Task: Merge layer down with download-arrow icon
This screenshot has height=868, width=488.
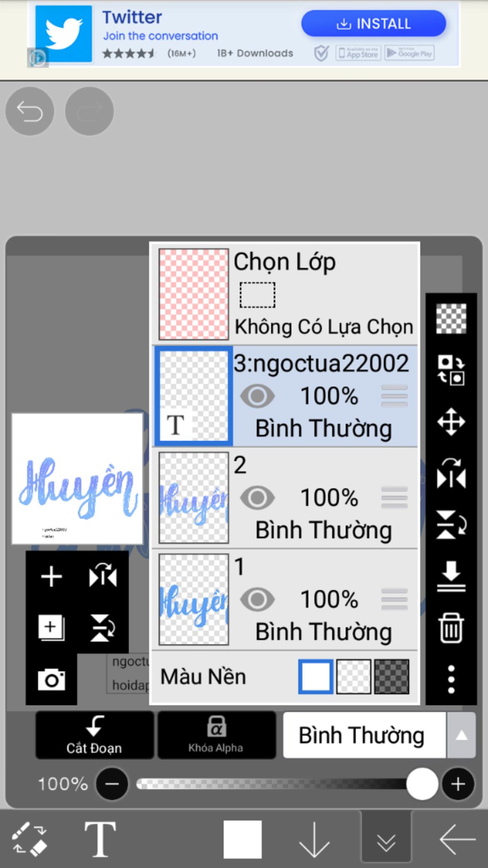Action: [451, 576]
